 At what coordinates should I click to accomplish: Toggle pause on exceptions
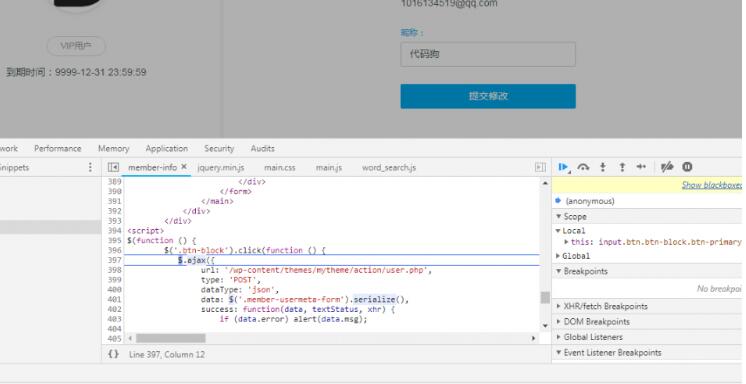tap(687, 167)
